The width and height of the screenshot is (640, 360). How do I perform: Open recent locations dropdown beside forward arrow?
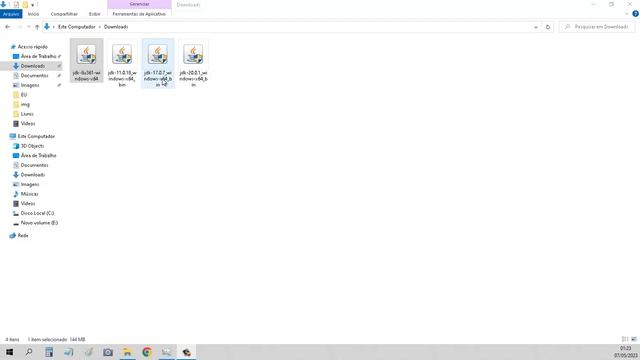pos(29,27)
